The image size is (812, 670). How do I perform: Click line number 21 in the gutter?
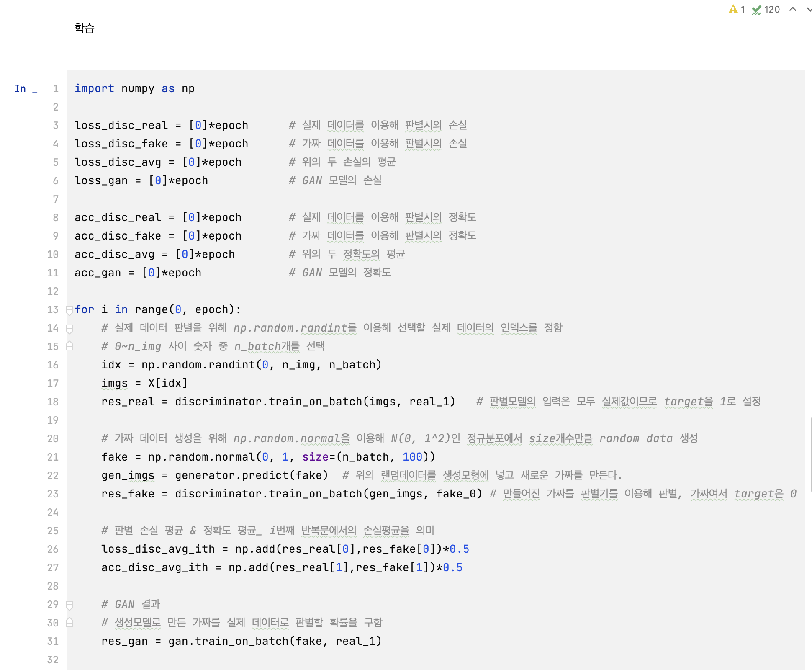(53, 457)
